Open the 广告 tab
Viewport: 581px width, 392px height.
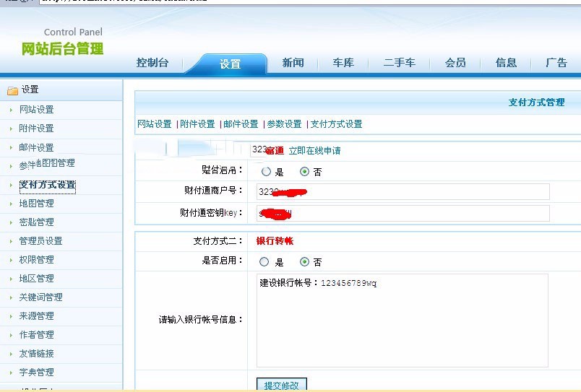coord(556,63)
